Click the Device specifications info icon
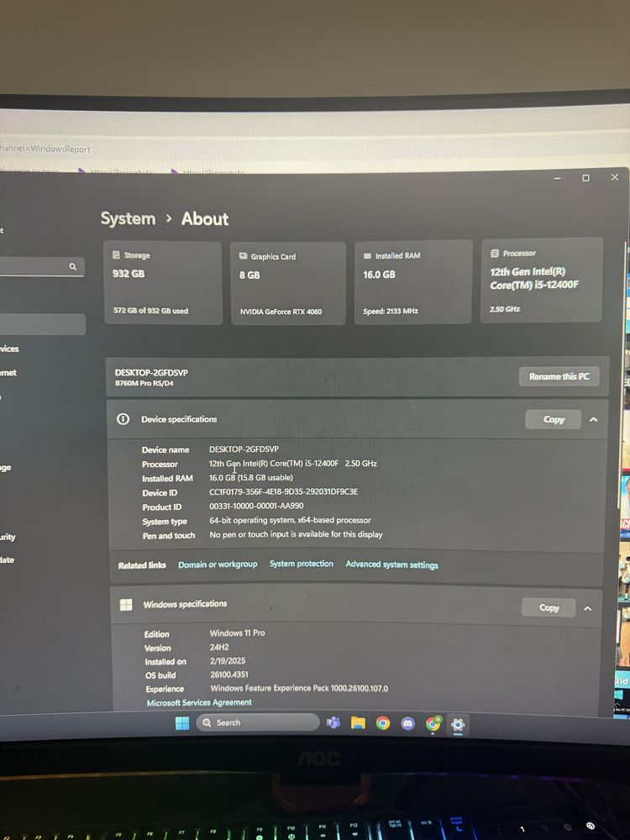The width and height of the screenshot is (630, 840). tap(123, 419)
